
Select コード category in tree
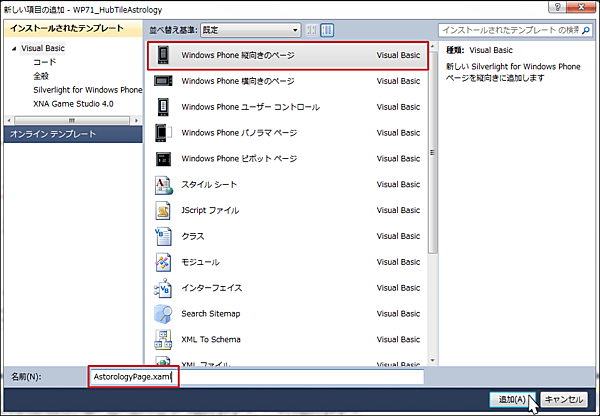45,62
